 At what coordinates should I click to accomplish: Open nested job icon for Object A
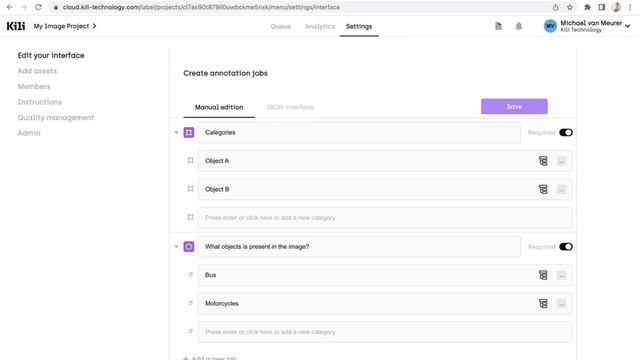click(x=543, y=161)
